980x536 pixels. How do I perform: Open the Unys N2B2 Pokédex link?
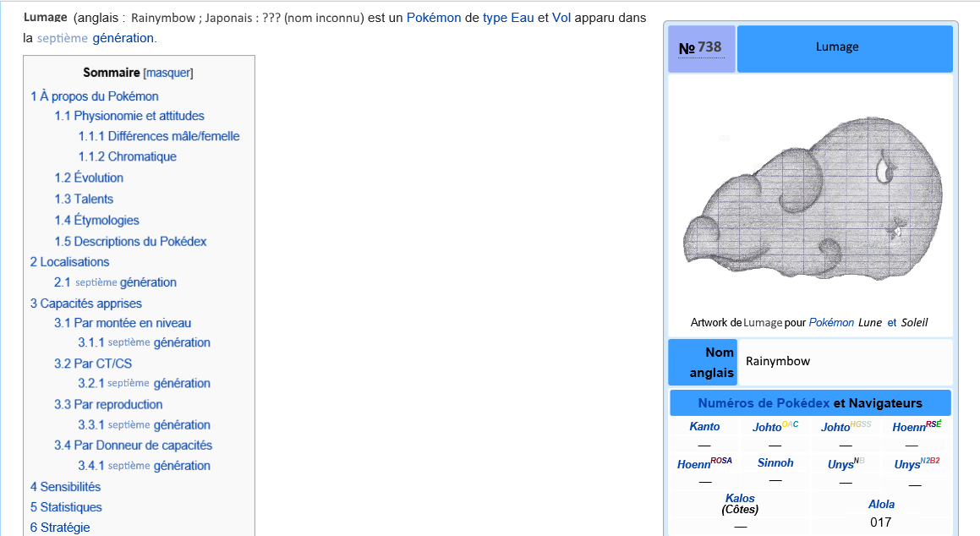pos(917,463)
